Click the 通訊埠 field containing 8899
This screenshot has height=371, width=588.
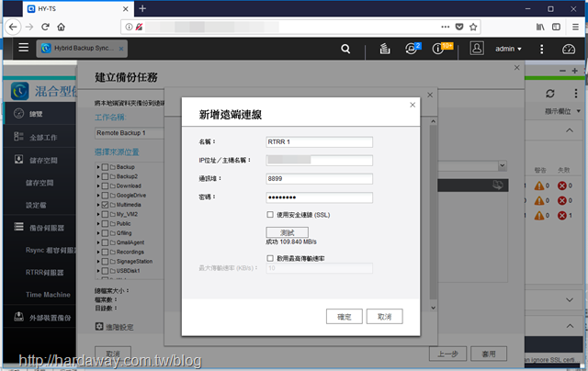point(319,178)
